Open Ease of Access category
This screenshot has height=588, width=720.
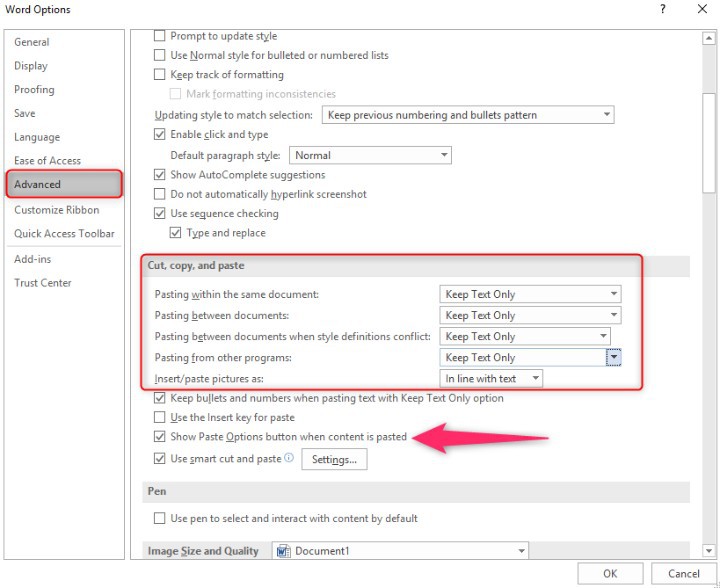47,161
